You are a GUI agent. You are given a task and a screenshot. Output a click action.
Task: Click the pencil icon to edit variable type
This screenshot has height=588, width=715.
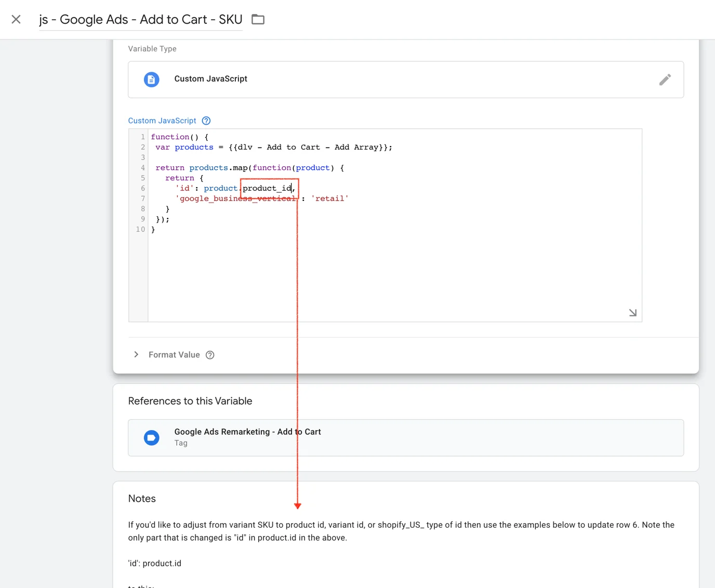pyautogui.click(x=665, y=79)
